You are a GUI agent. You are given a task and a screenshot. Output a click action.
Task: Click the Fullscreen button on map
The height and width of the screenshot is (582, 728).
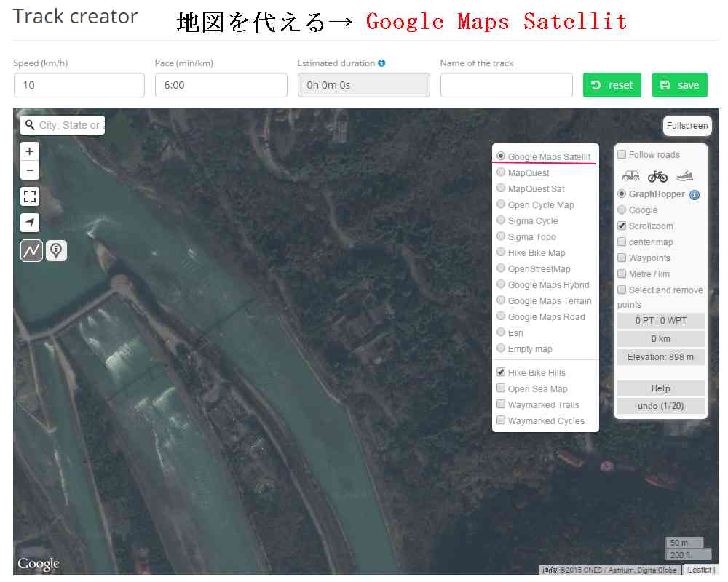(x=687, y=126)
